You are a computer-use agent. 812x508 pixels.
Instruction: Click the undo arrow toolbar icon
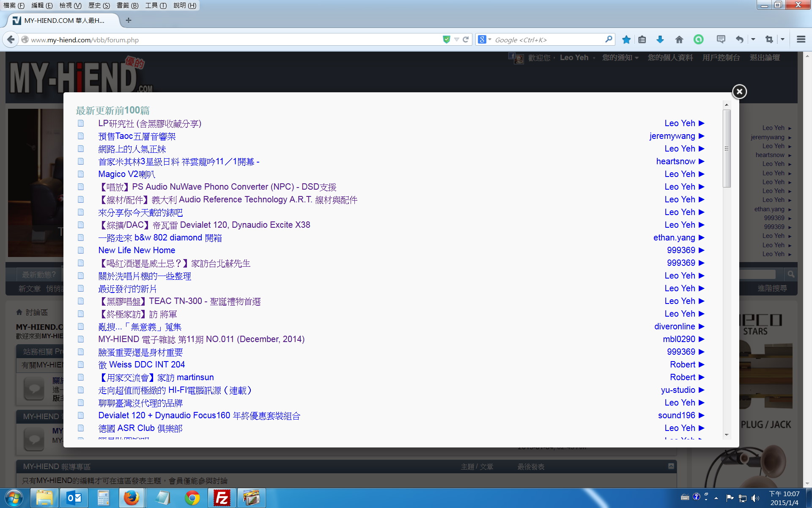click(x=740, y=39)
